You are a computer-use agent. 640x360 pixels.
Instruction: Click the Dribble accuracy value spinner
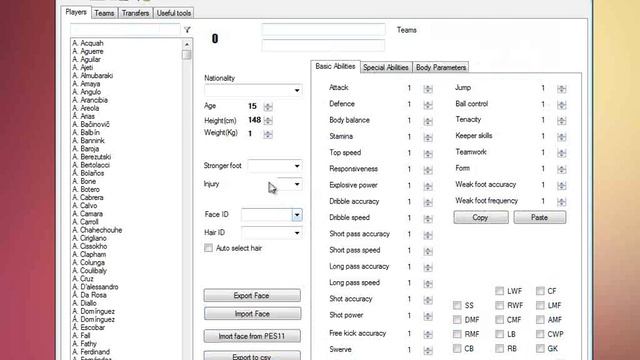tap(428, 202)
